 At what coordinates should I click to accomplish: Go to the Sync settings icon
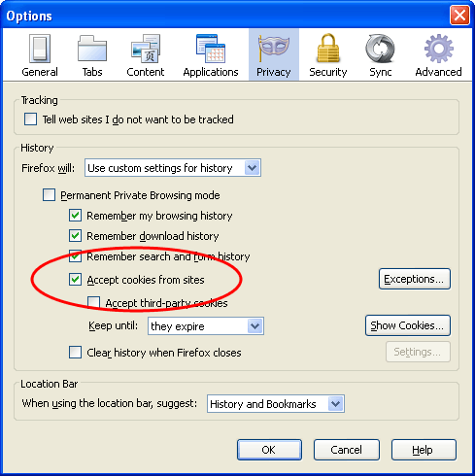[380, 49]
